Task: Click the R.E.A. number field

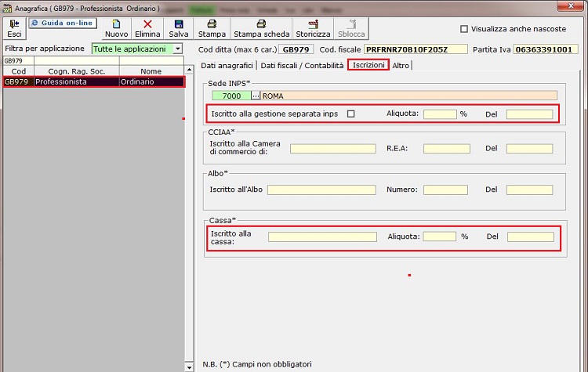Action: [x=447, y=148]
